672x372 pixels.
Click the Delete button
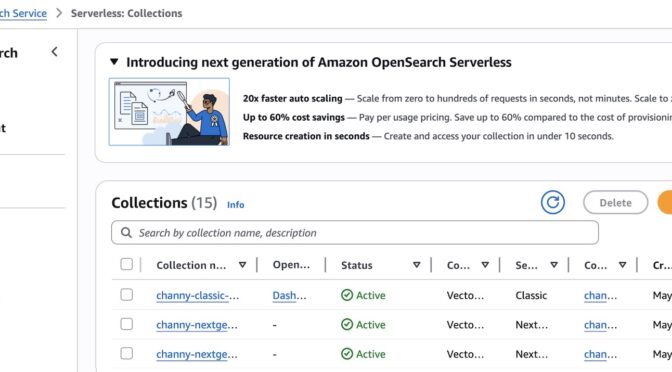615,202
